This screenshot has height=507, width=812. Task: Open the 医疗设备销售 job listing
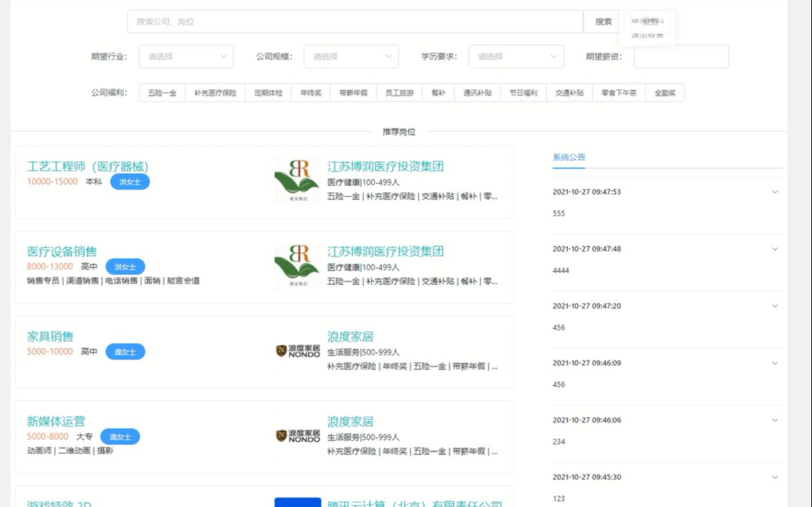[x=61, y=251]
